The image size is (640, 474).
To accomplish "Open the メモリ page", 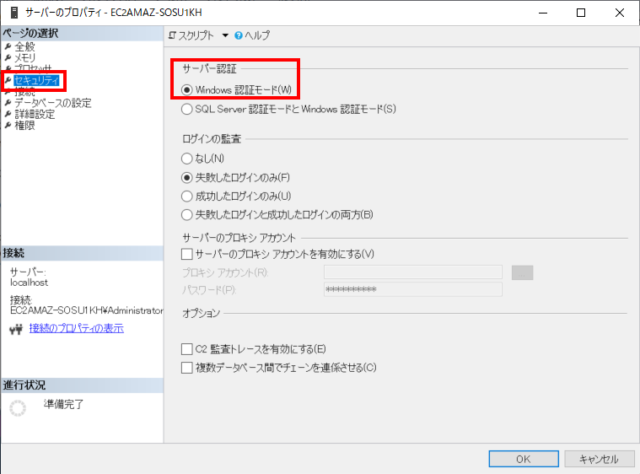I will click(25, 58).
